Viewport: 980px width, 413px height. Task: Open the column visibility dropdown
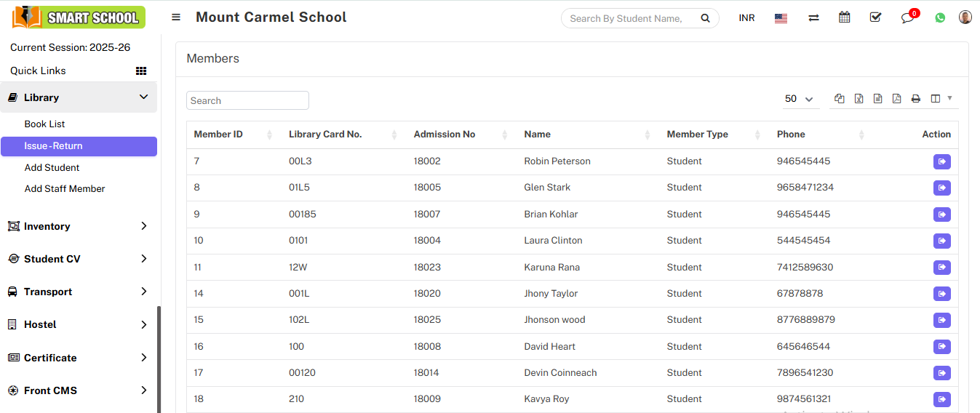941,99
